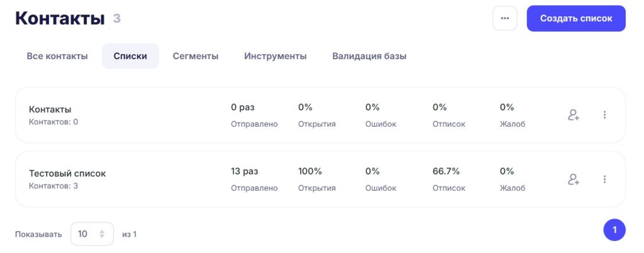Open the Сегменты tab
Viewport: 644px width, 253px height.
click(x=195, y=56)
